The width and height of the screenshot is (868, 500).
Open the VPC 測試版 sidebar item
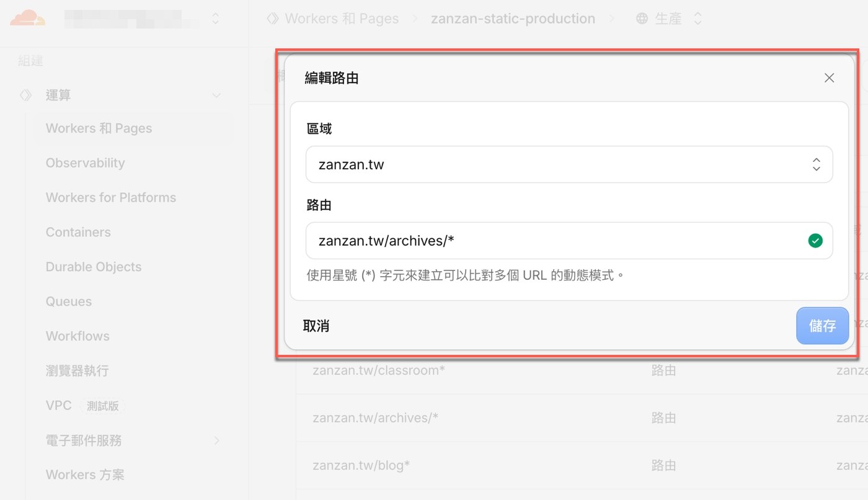85,406
